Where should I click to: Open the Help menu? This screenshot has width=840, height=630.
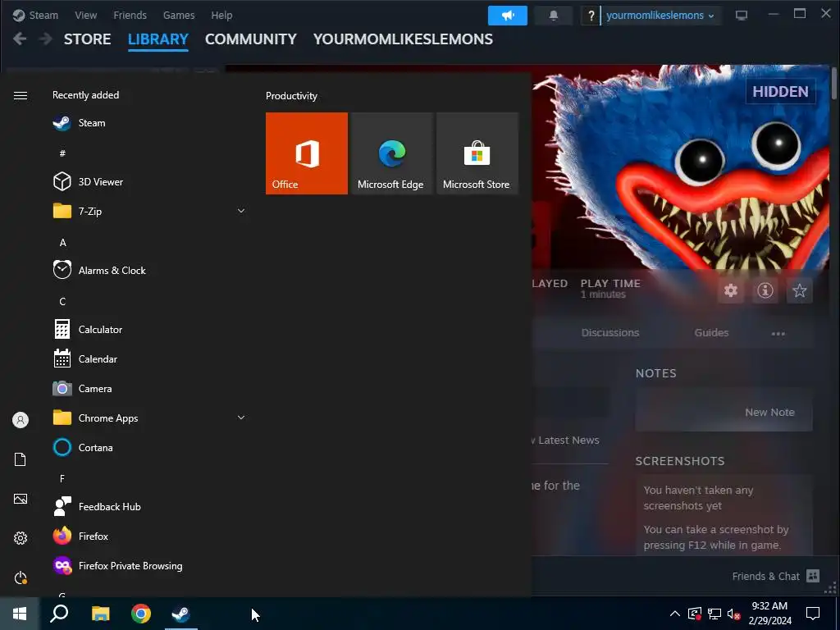coord(221,15)
